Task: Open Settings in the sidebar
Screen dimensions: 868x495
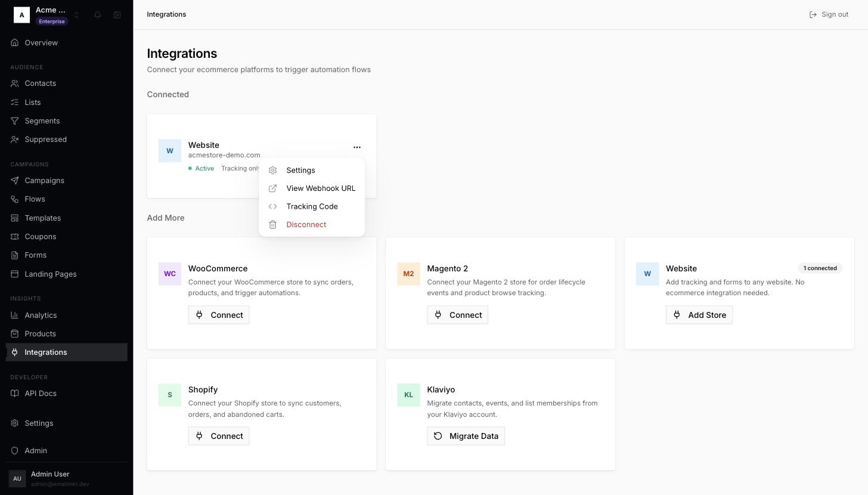Action: click(x=66, y=423)
